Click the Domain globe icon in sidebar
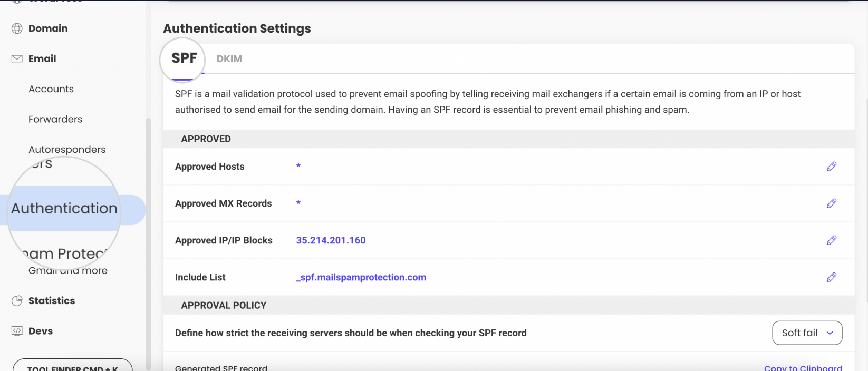 click(x=17, y=28)
